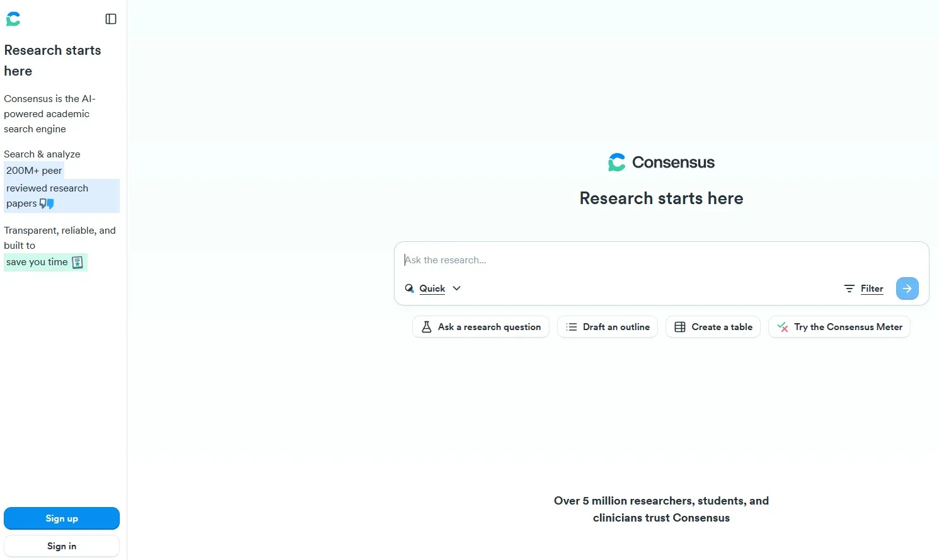The height and width of the screenshot is (560, 939).
Task: Click the check-cross icon in Consensus Meter chip
Action: [783, 327]
